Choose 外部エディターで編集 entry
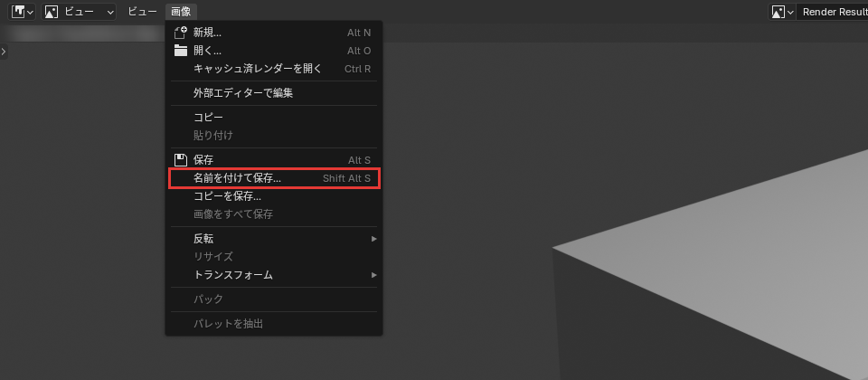868x380 pixels. pos(273,93)
